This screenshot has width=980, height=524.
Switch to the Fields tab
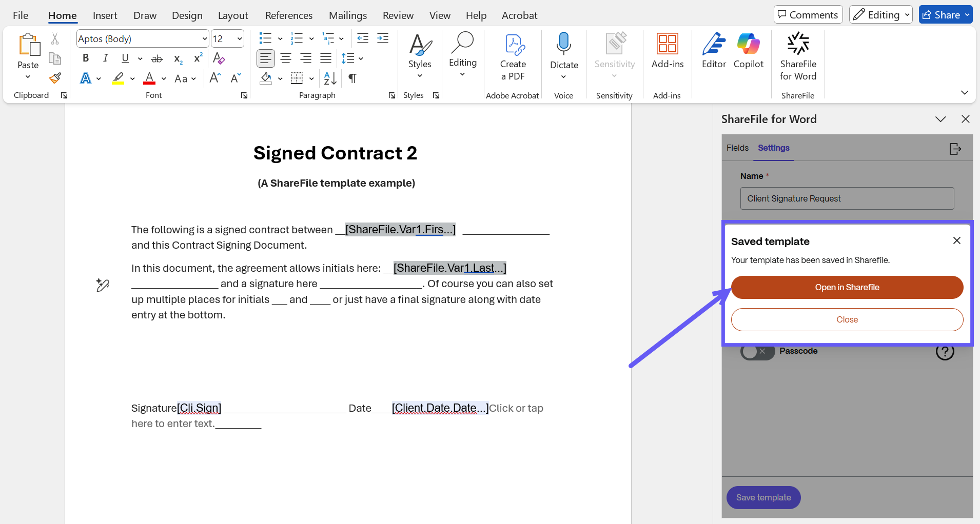point(737,148)
